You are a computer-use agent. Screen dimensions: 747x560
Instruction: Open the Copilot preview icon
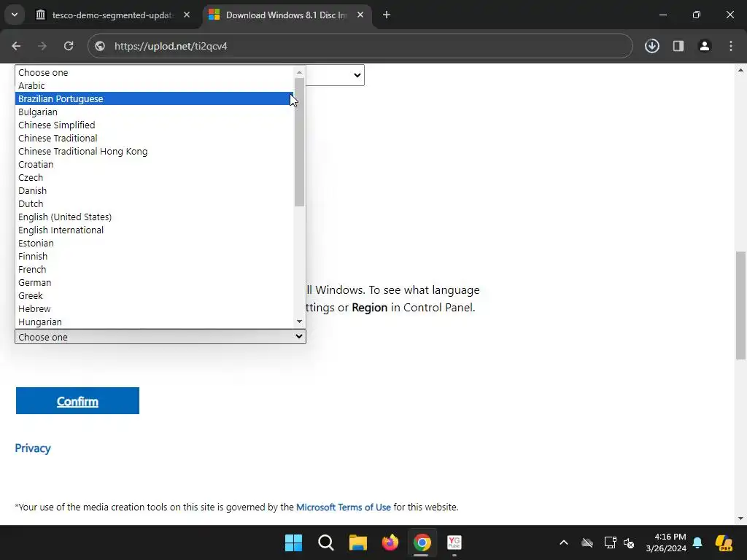[724, 542]
